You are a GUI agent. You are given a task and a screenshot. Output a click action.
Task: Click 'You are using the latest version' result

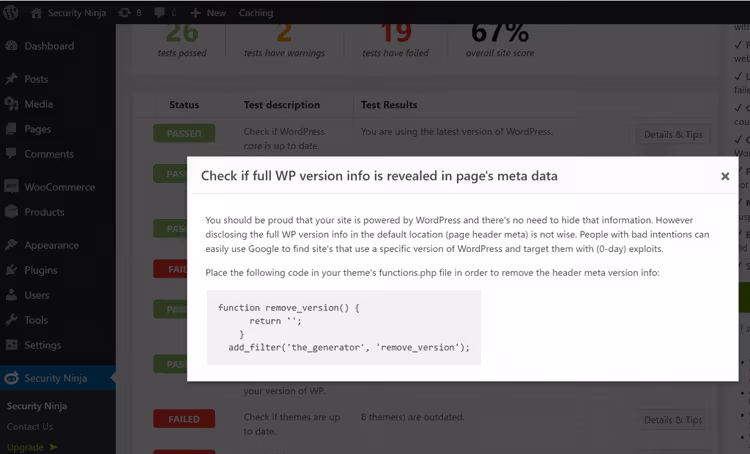tap(457, 132)
